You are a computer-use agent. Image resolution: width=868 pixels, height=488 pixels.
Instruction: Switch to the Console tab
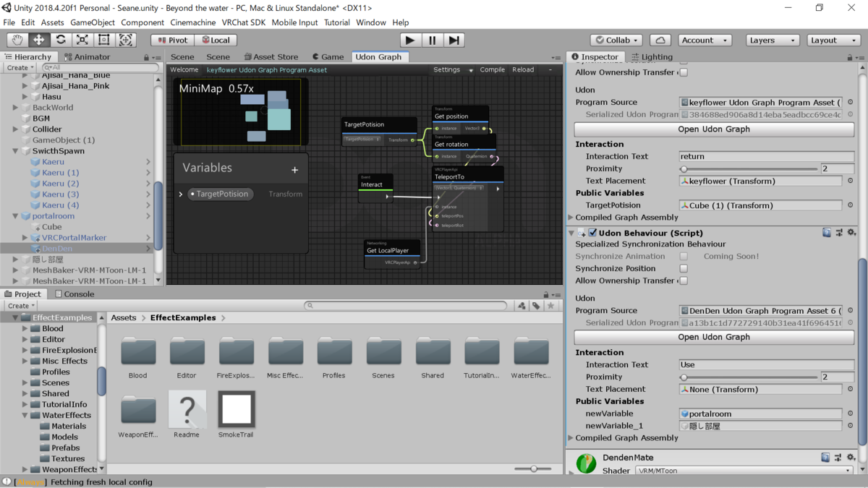(x=73, y=294)
